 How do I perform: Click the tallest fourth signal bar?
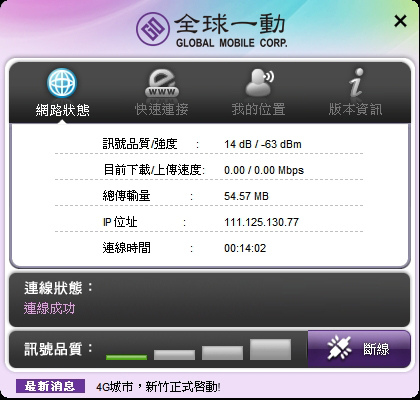tap(270, 349)
